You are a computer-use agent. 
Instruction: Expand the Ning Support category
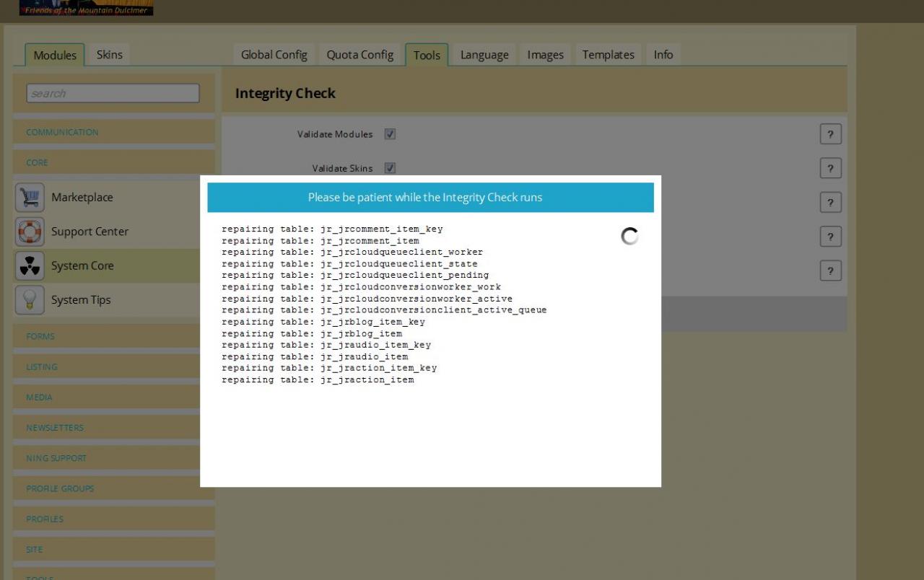(x=56, y=458)
